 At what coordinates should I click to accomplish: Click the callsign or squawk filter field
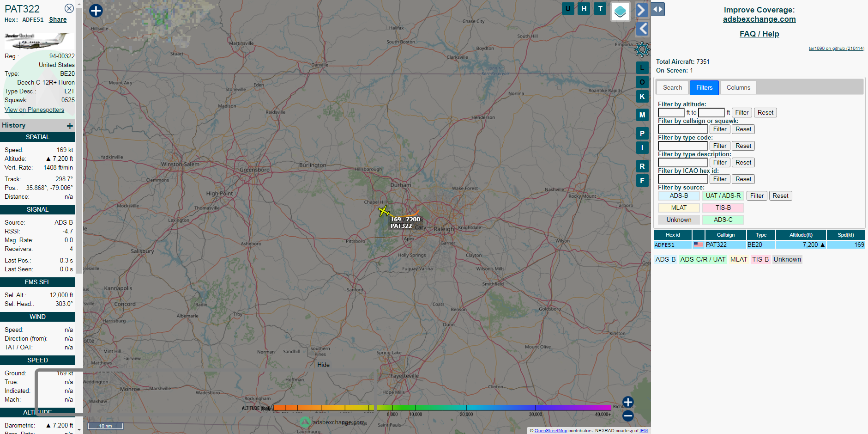[x=682, y=129]
